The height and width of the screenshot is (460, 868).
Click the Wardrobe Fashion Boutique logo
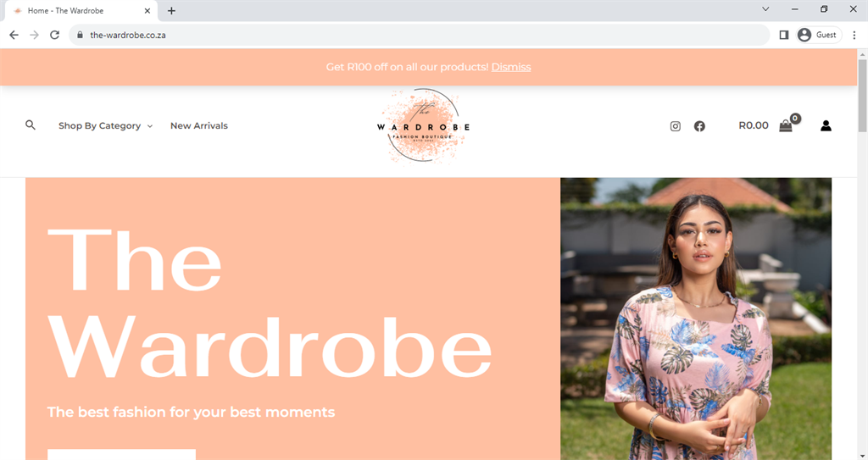[424, 125]
